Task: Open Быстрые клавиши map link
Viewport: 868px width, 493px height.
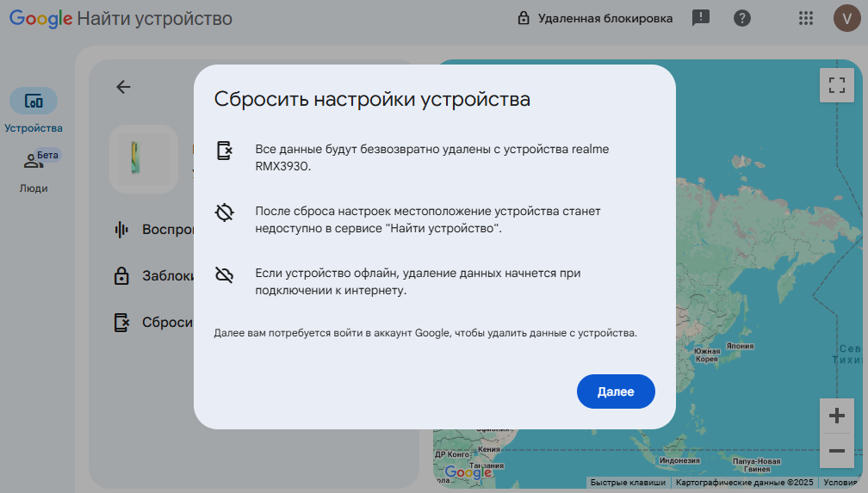Action: click(x=628, y=483)
